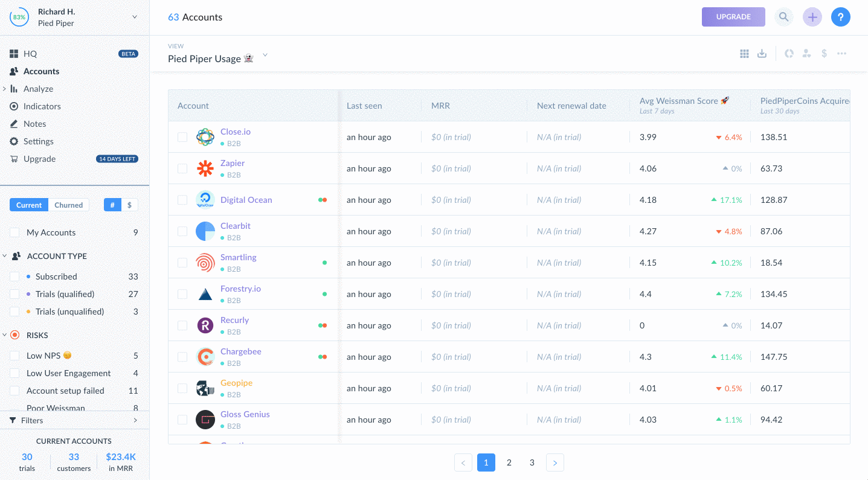Go to page 2
Viewport: 868px width, 480px height.
509,463
